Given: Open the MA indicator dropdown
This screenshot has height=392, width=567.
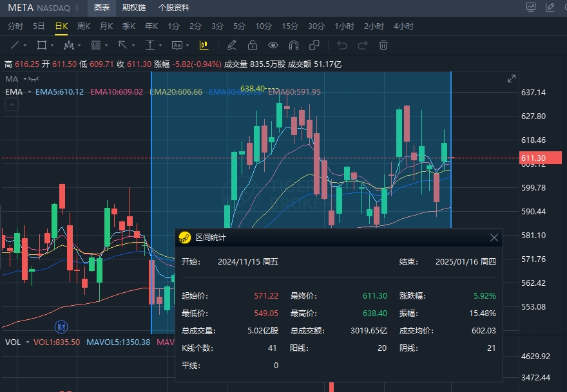Looking at the screenshot, I should tap(25, 79).
